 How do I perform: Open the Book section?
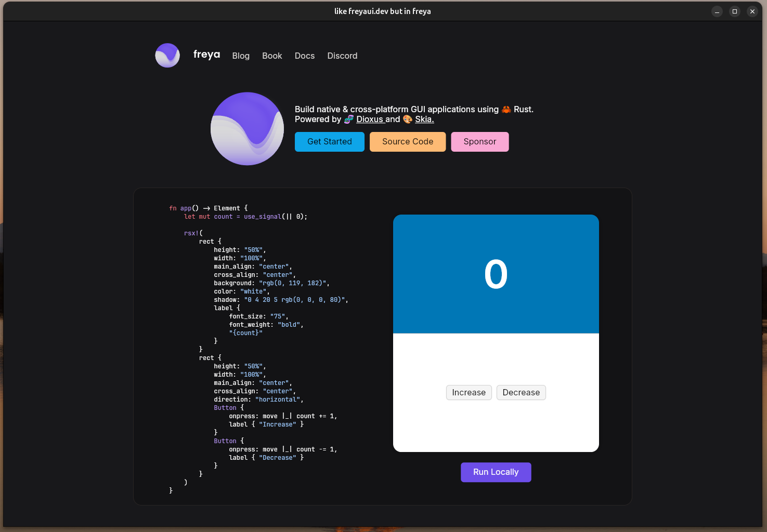pos(272,56)
